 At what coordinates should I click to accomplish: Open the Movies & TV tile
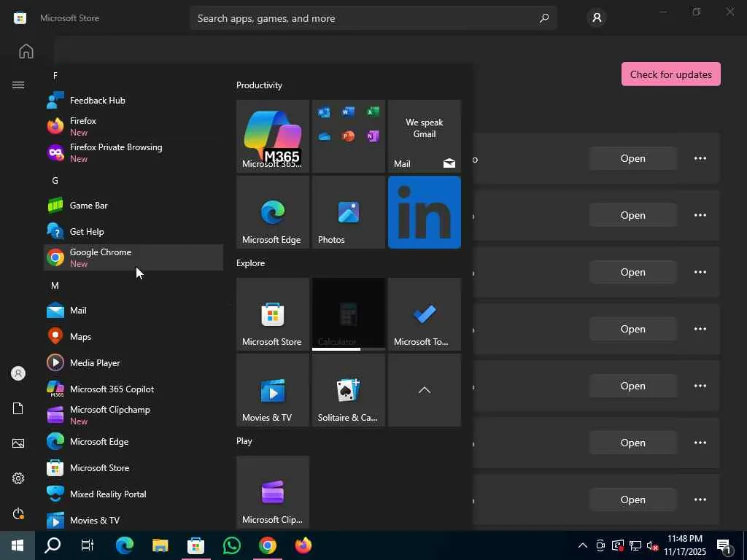[x=273, y=390]
